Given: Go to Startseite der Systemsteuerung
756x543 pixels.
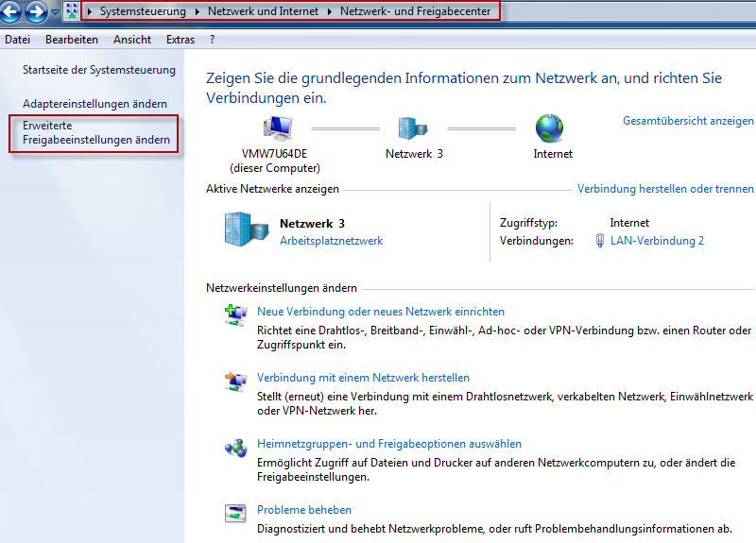Looking at the screenshot, I should (99, 70).
